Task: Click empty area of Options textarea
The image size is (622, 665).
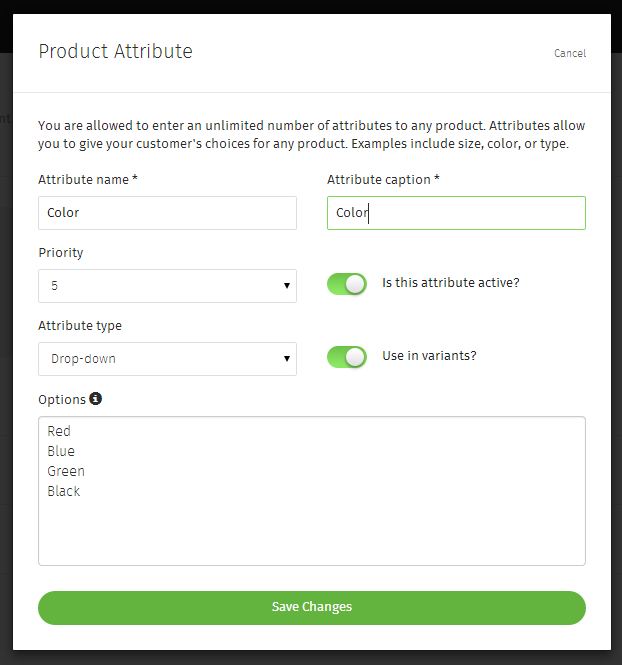Action: [312, 532]
